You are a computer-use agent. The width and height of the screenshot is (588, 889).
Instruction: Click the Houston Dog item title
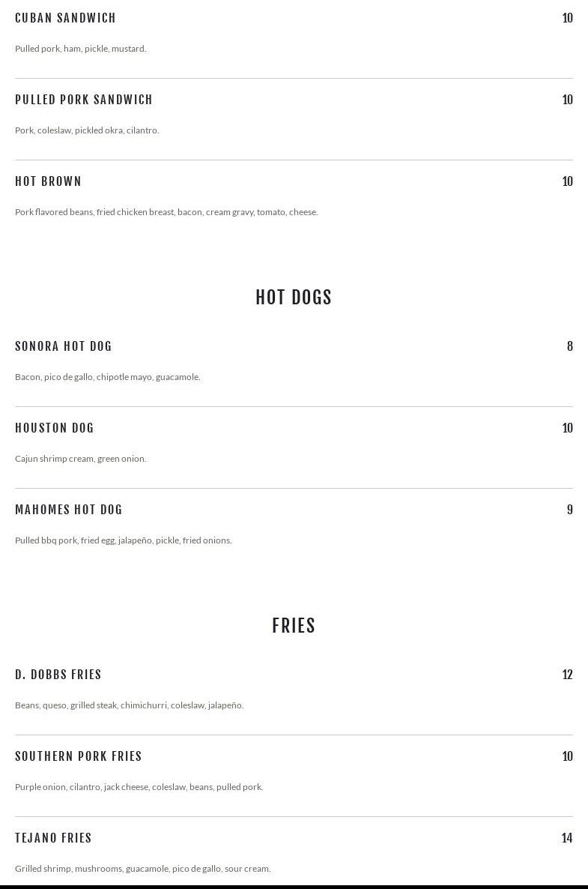(x=55, y=428)
